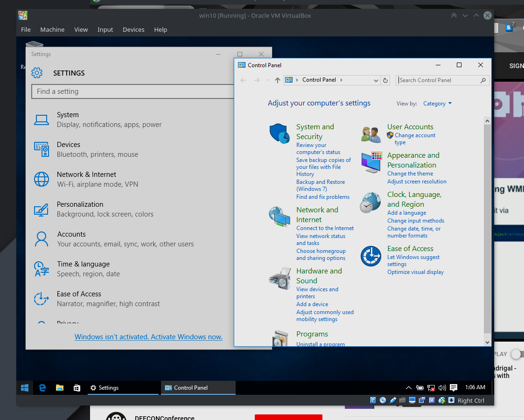Launch Edge browser from taskbar

point(42,388)
